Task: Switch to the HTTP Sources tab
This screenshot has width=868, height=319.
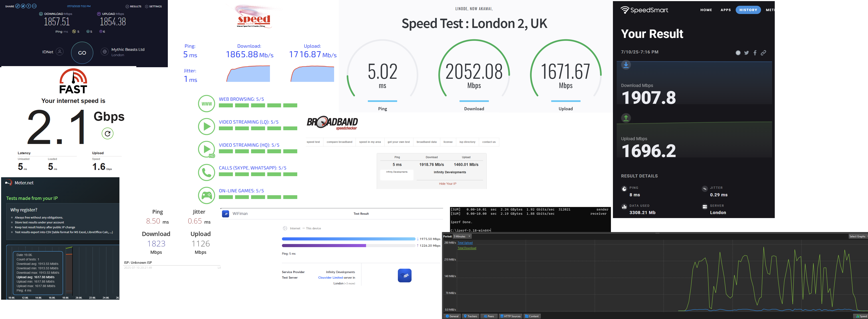Action: (x=510, y=316)
